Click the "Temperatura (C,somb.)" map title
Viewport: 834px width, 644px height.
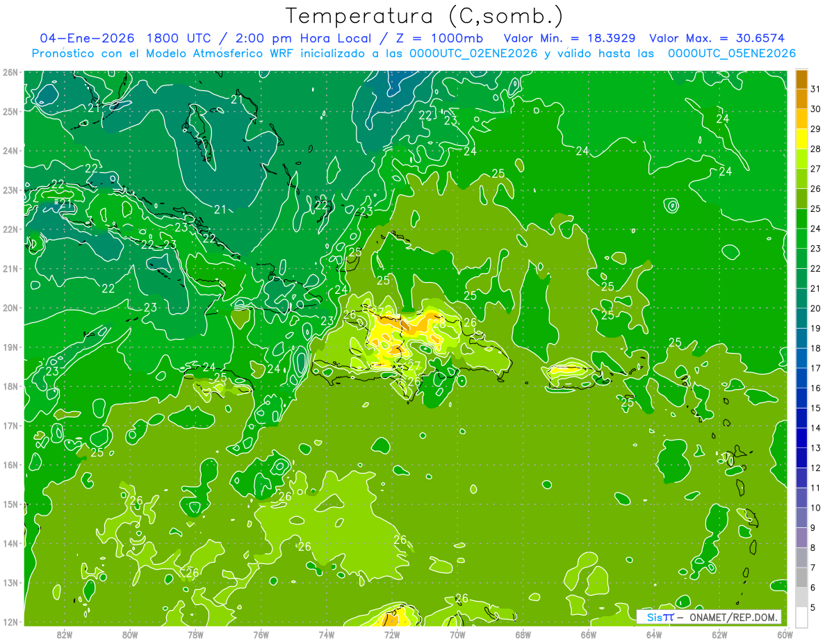pyautogui.click(x=425, y=16)
